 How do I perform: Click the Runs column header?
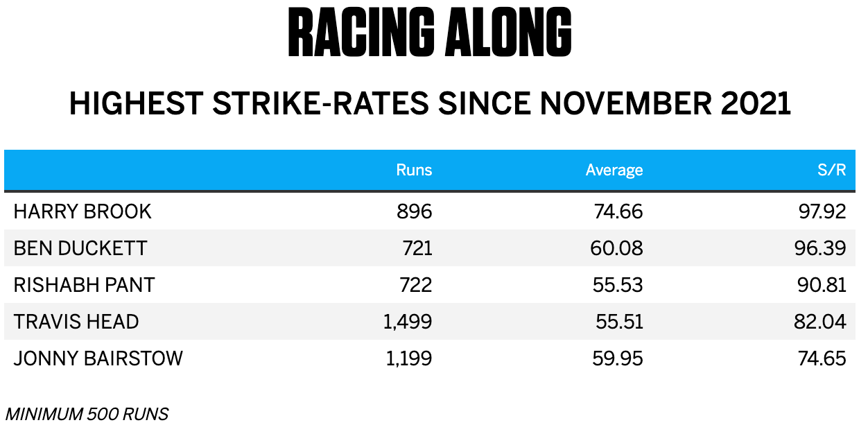click(414, 170)
